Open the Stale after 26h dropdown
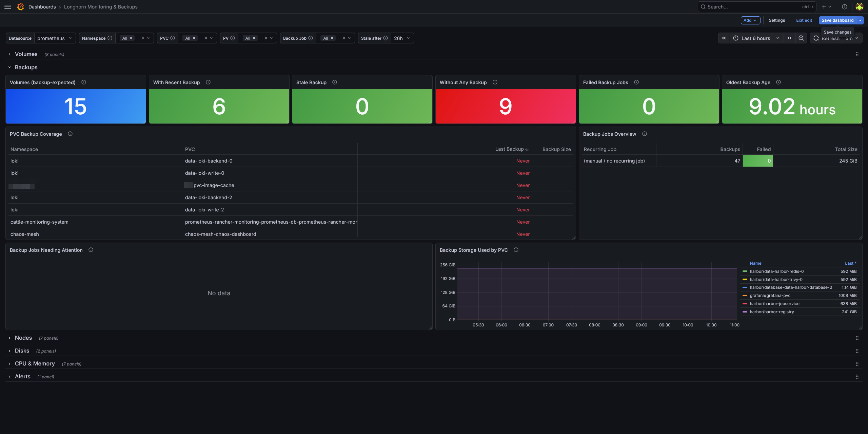The height and width of the screenshot is (434, 868). pos(402,38)
